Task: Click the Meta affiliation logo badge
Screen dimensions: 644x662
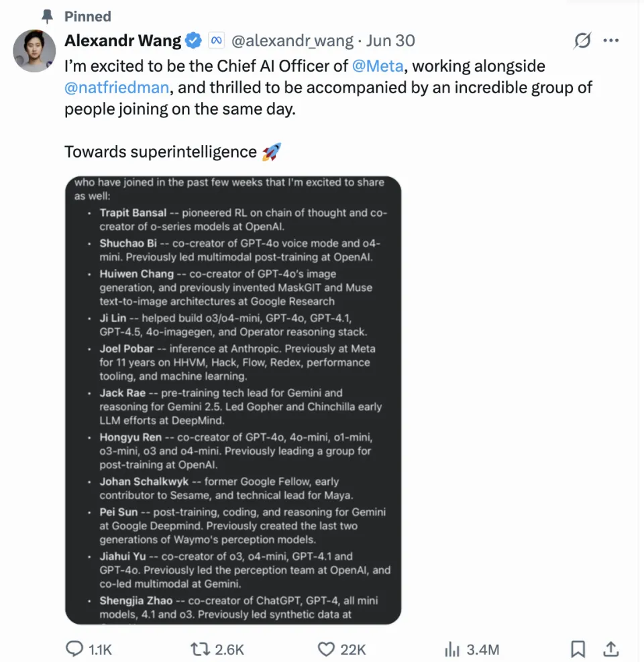Action: click(x=215, y=41)
